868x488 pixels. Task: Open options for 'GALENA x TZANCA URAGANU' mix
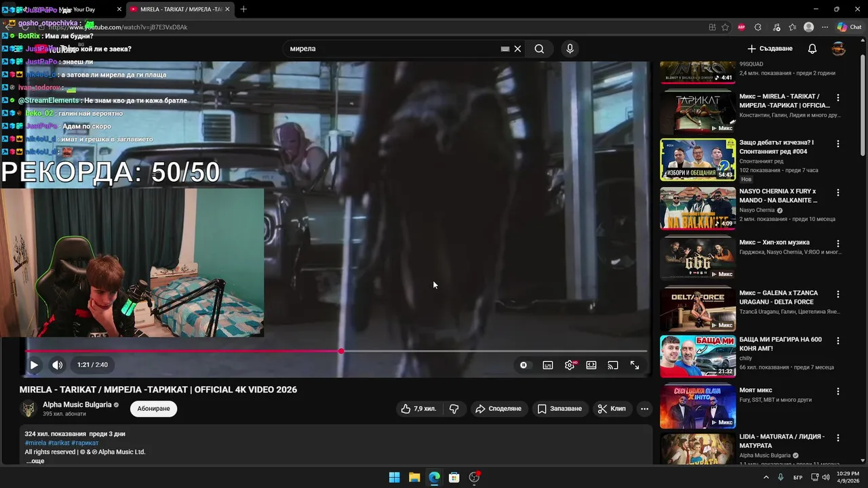coord(838,294)
